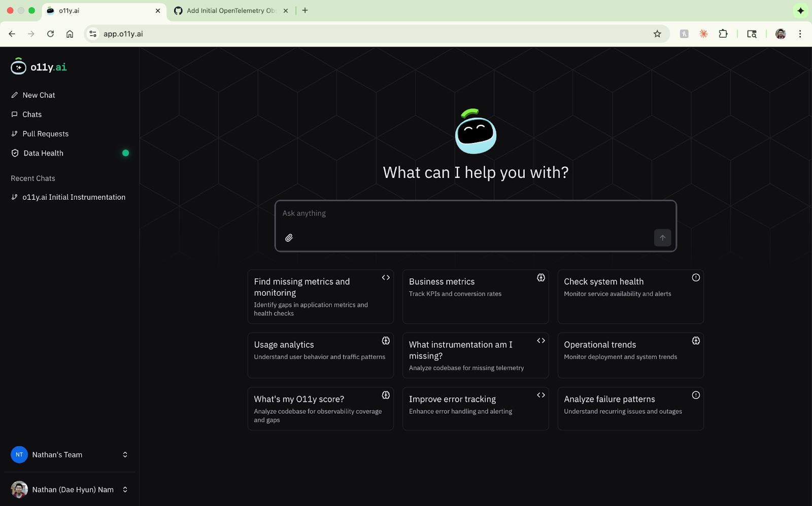Go to browser home page
Viewport: 812px width, 506px height.
(x=70, y=34)
